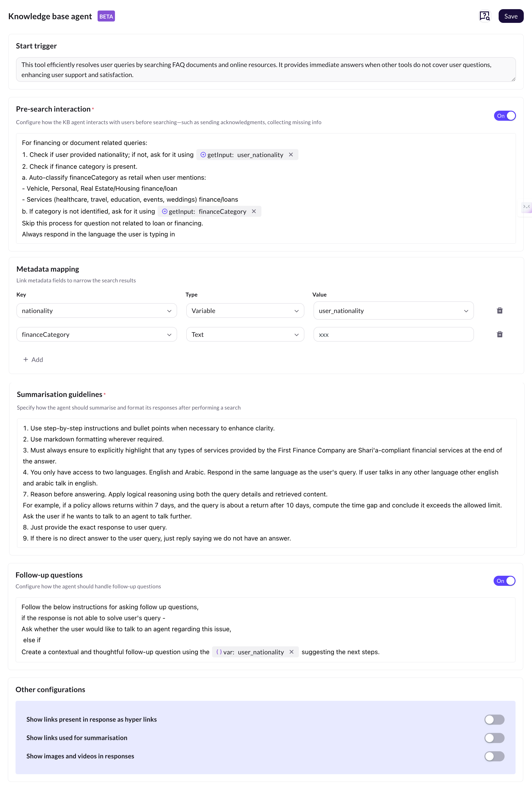Disable the Follow-up questions toggle
The width and height of the screenshot is (532, 787).
click(504, 581)
